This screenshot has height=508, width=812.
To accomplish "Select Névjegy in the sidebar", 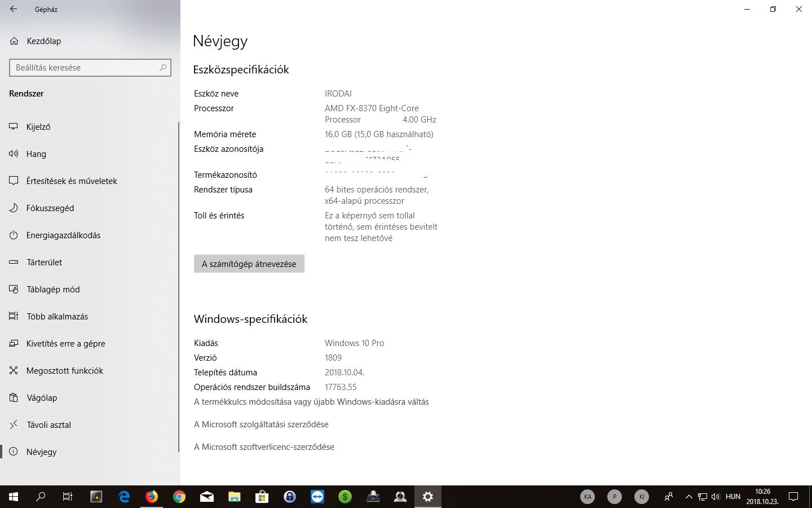I will click(90, 452).
